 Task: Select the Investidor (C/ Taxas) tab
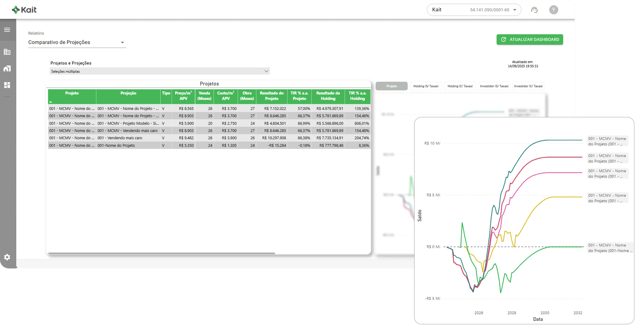coord(528,86)
